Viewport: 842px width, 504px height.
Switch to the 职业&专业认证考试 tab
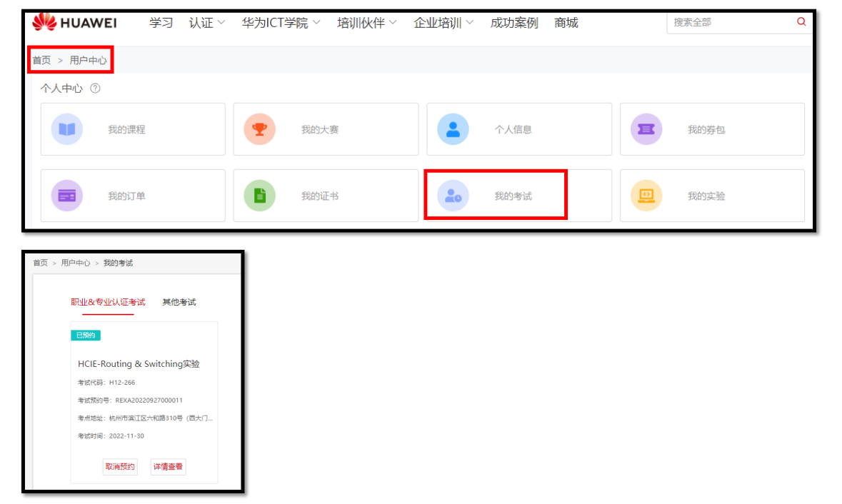click(x=108, y=302)
